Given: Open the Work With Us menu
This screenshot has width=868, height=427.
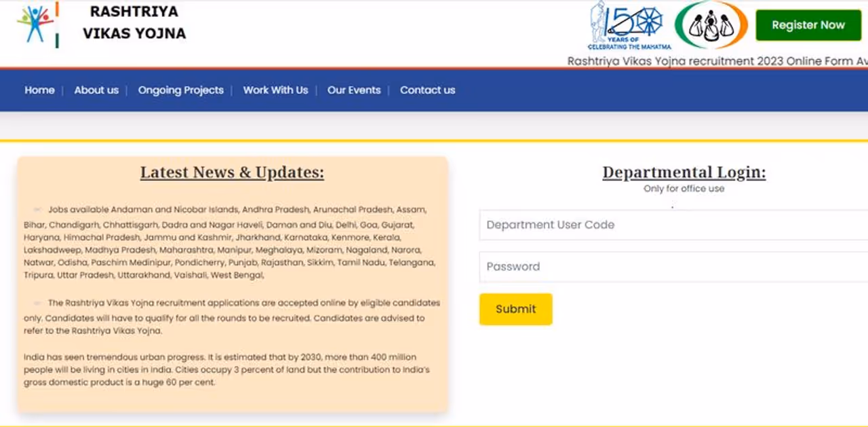Looking at the screenshot, I should coord(275,90).
